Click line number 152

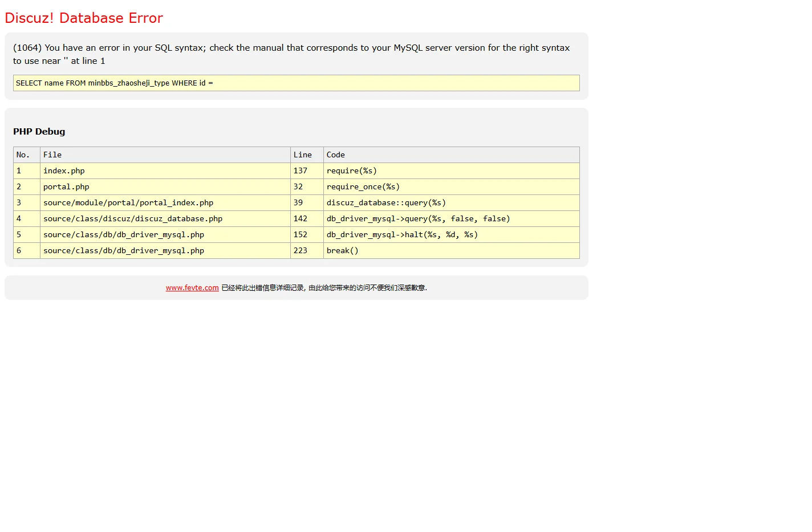307,235
